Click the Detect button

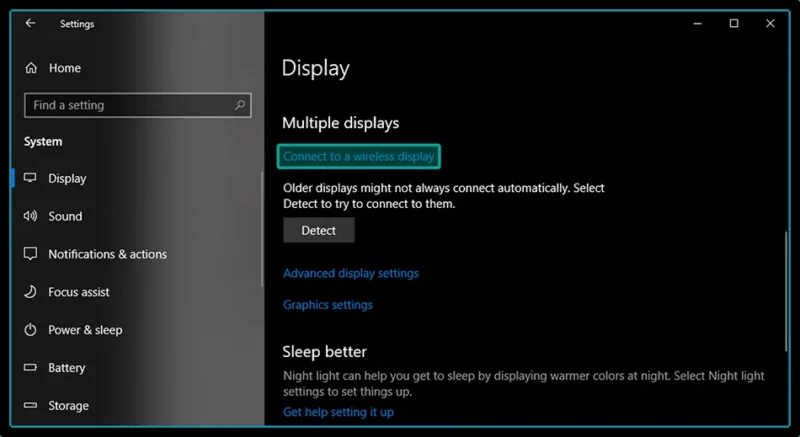click(x=318, y=230)
